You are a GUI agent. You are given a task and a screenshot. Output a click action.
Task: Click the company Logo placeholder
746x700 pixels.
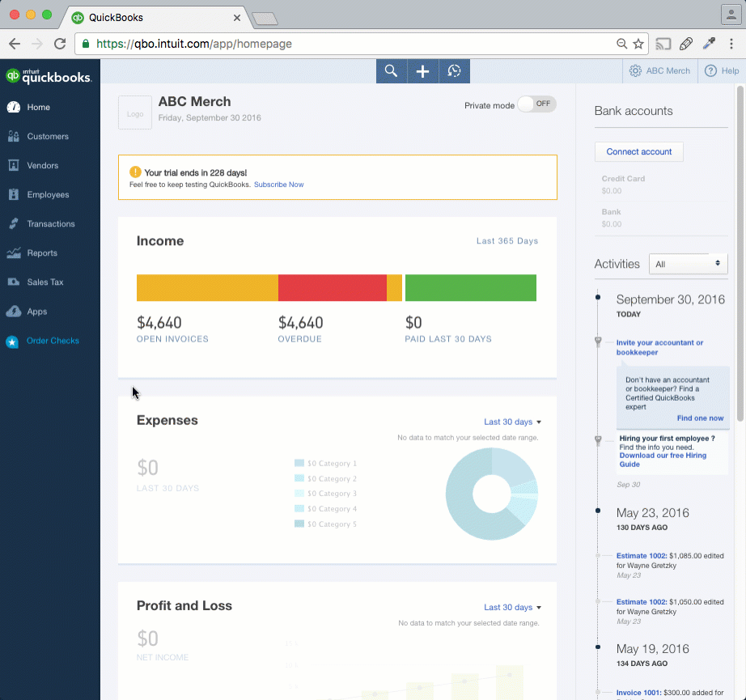(x=135, y=112)
